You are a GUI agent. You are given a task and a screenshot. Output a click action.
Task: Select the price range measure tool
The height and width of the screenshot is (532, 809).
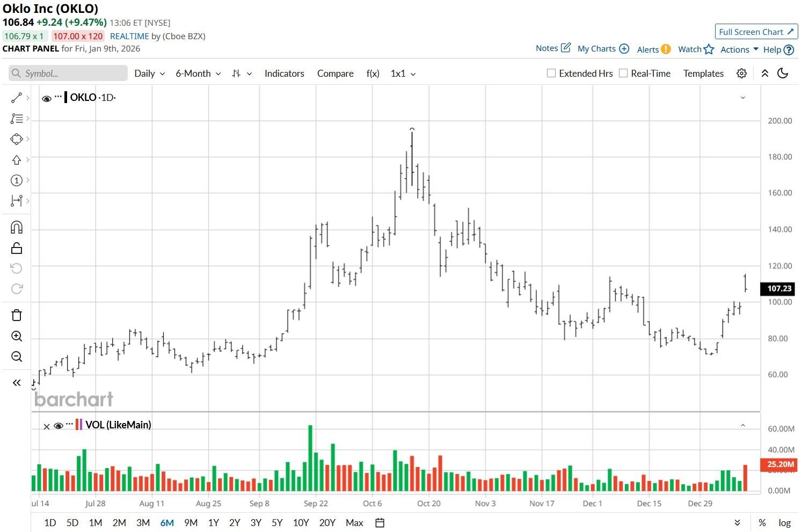[17, 201]
